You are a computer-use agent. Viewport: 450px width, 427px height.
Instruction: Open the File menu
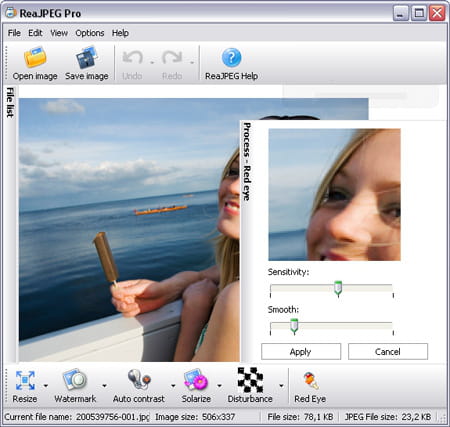[14, 33]
